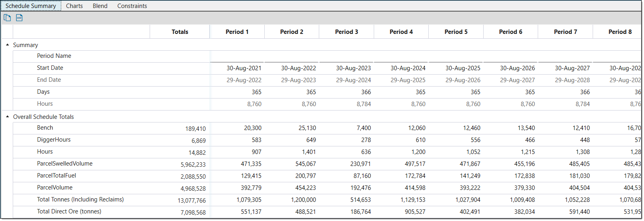
Task: Select the Period 4 column header
Action: [401, 32]
